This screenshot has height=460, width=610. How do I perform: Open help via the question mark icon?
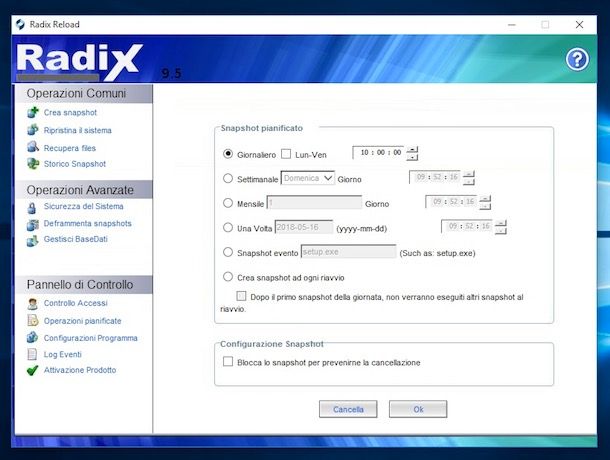click(577, 59)
